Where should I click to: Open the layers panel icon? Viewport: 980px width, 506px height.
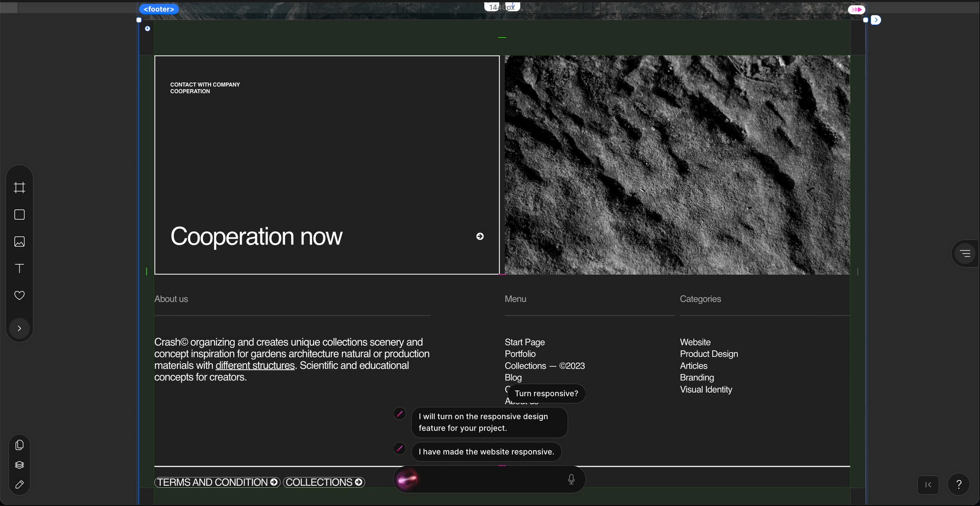click(20, 465)
